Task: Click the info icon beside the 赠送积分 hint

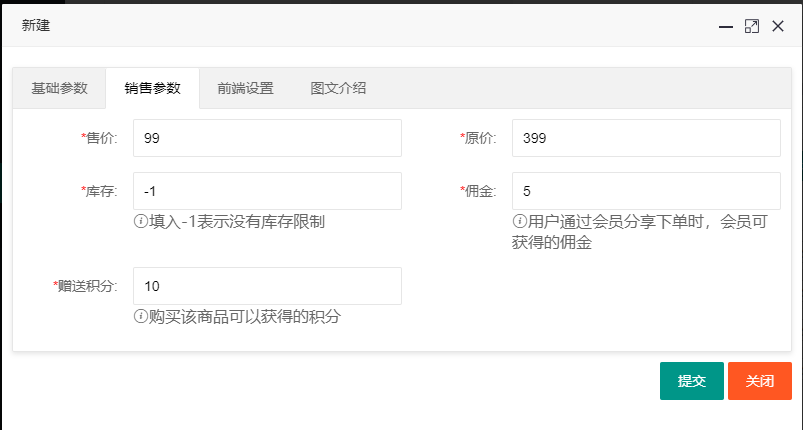Action: click(141, 317)
